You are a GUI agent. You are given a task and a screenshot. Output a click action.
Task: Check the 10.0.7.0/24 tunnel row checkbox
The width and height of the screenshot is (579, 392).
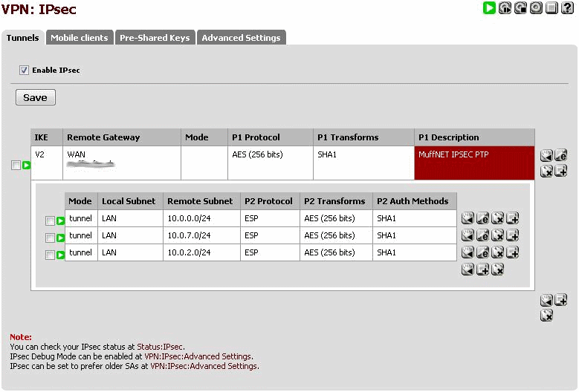click(x=50, y=238)
